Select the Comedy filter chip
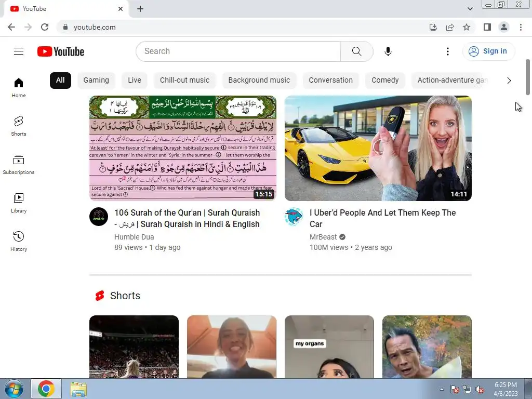Screen dimensions: 532x399 (385, 81)
